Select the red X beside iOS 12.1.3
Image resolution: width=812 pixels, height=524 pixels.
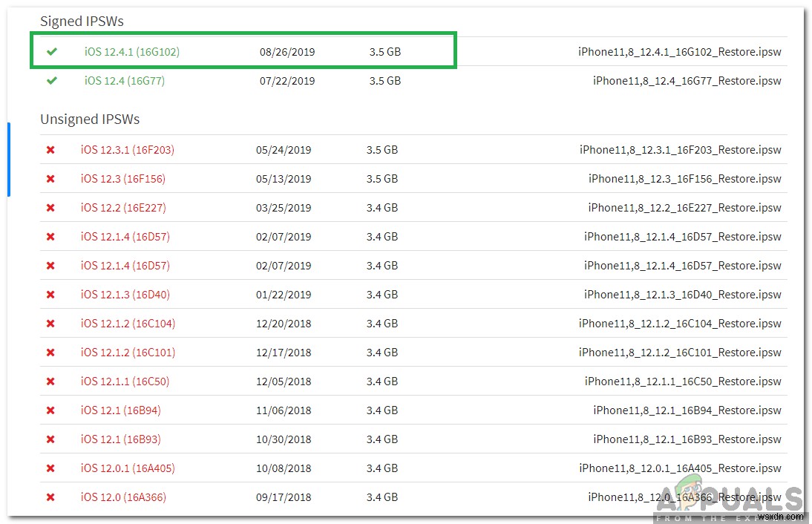pos(50,295)
